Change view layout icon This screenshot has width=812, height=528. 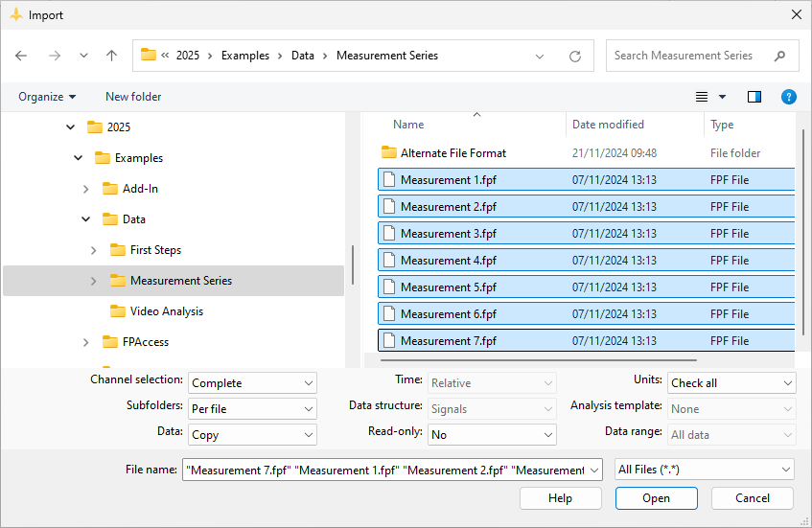point(702,97)
